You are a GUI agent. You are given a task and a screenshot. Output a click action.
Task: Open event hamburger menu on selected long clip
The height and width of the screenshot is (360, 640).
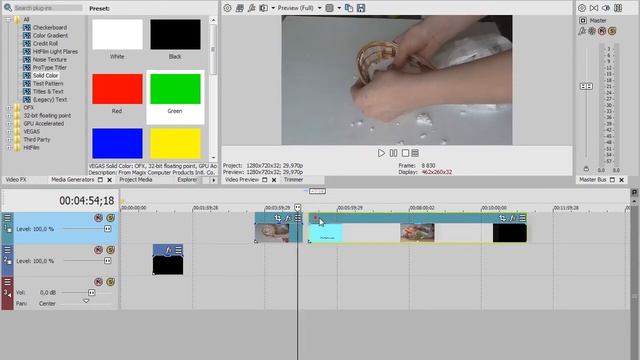click(x=522, y=218)
